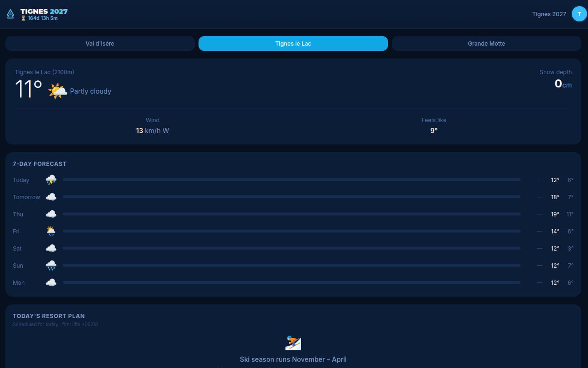
Task: Switch to the Val d'Isère tab
Action: (x=100, y=44)
